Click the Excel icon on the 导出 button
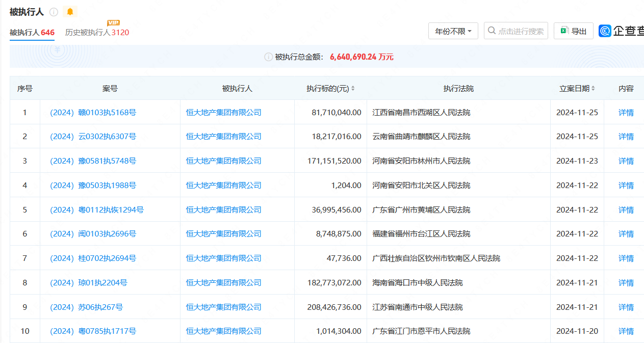644x343 pixels. pos(564,31)
